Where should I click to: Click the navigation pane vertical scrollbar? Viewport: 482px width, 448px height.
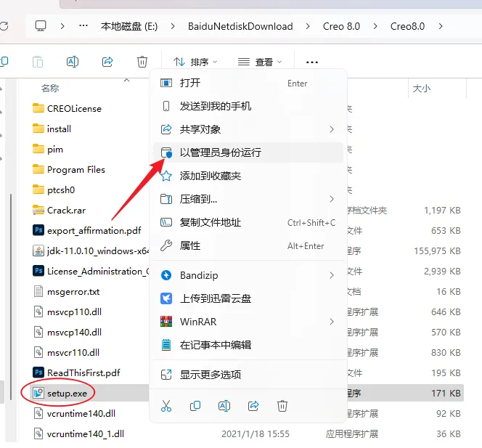pos(11,297)
